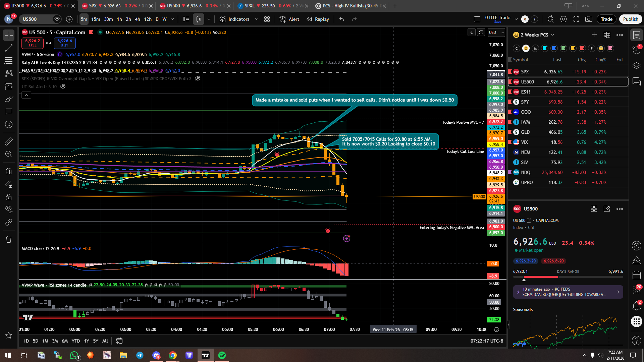Image resolution: width=644 pixels, height=362 pixels.
Task: Click the 6,926.6 BUY button
Action: click(x=64, y=43)
